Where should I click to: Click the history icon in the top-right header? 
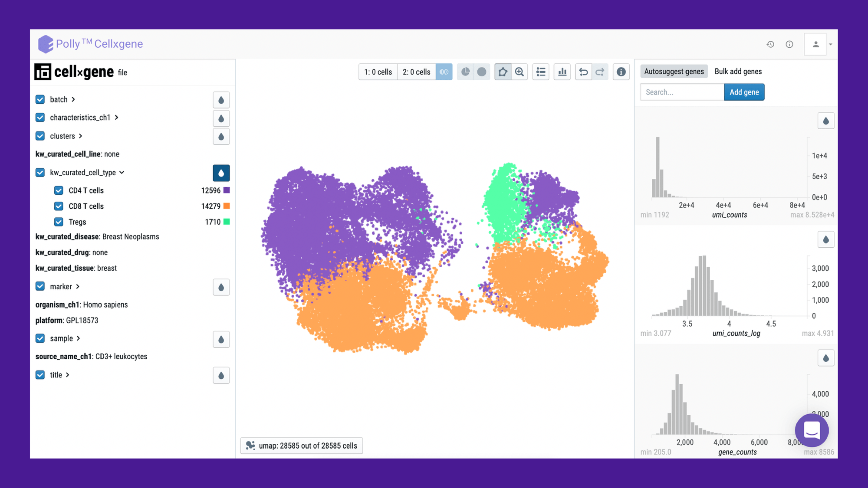coord(770,44)
